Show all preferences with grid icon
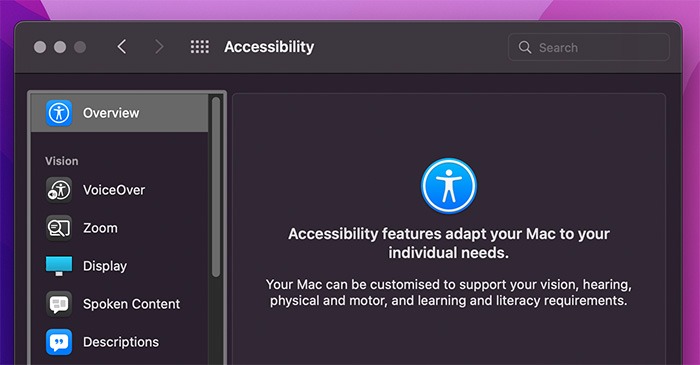The height and width of the screenshot is (365, 700). (200, 47)
